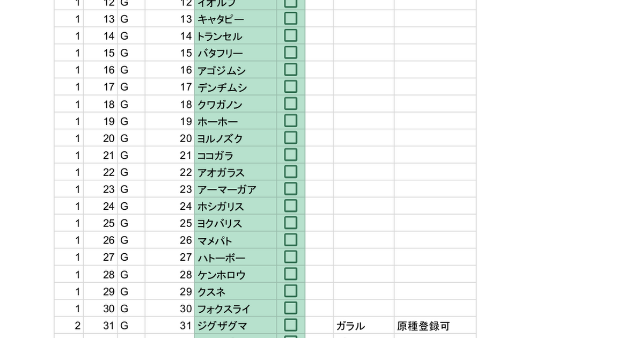Tick the トランセル checkbox
Viewport: 644px width, 338px height.
coord(290,36)
